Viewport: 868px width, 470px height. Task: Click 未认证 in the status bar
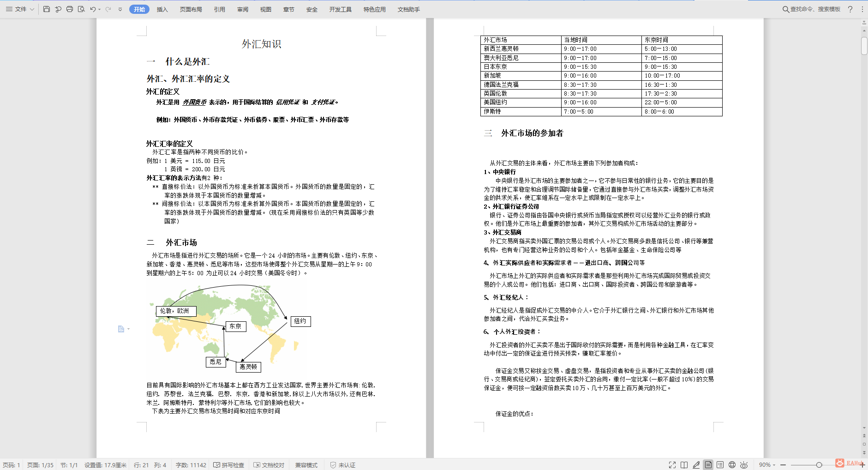[x=343, y=465]
